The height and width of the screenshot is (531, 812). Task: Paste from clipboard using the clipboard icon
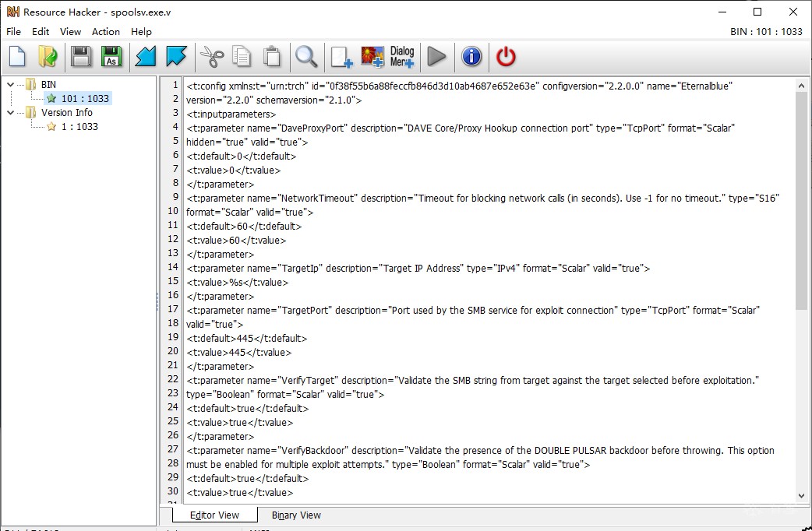(272, 56)
